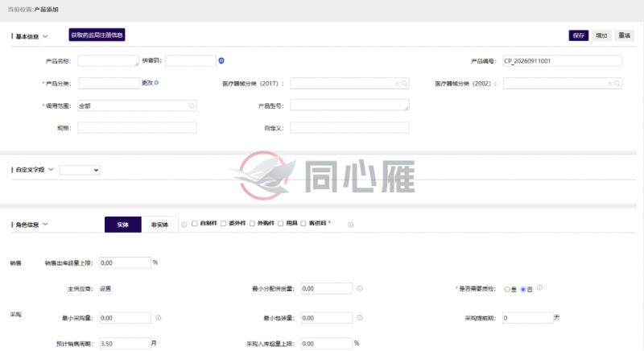The height and width of the screenshot is (351, 644).
Task: Switch to the 实体 tab
Action: point(123,225)
